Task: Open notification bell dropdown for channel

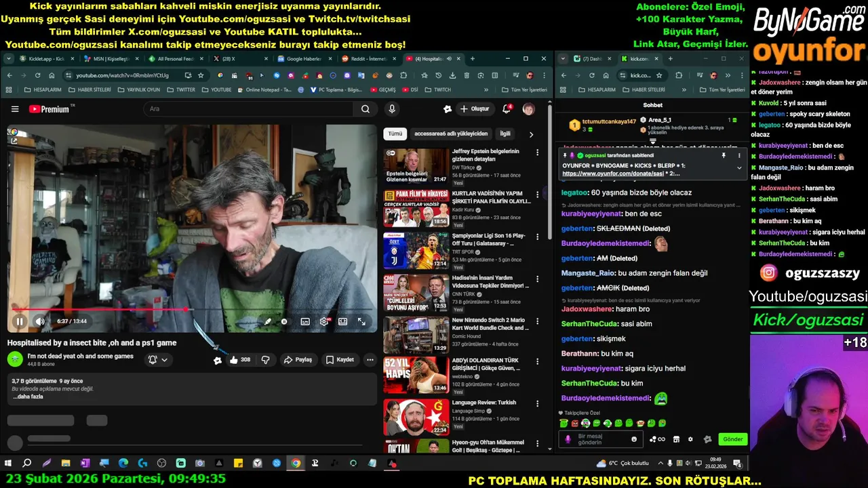Action: click(x=157, y=360)
